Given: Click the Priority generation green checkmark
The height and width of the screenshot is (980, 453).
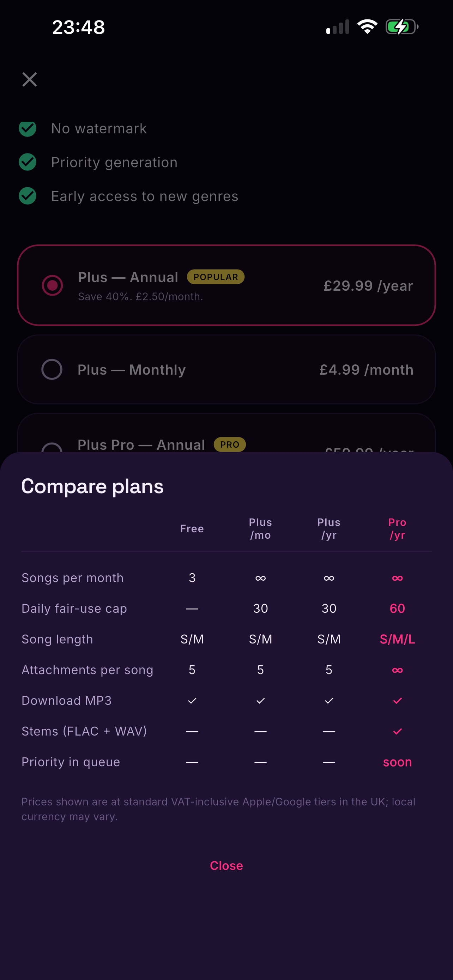Looking at the screenshot, I should click(x=28, y=162).
